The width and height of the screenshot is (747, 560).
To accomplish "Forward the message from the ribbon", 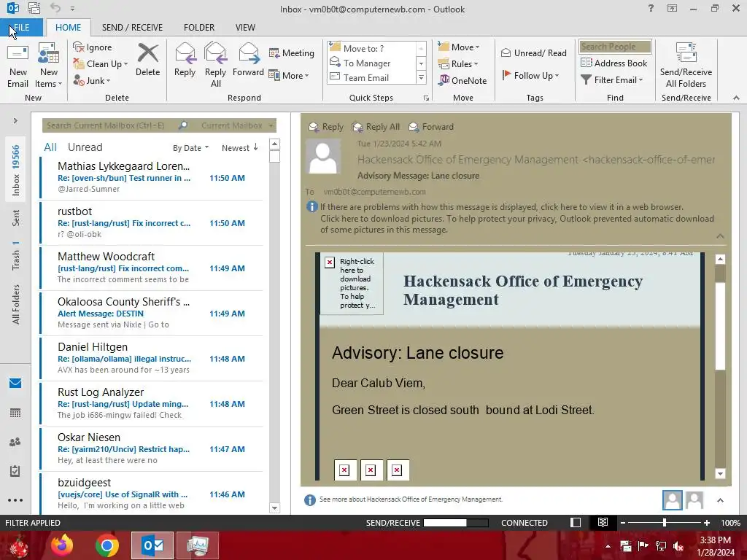I will (x=248, y=60).
